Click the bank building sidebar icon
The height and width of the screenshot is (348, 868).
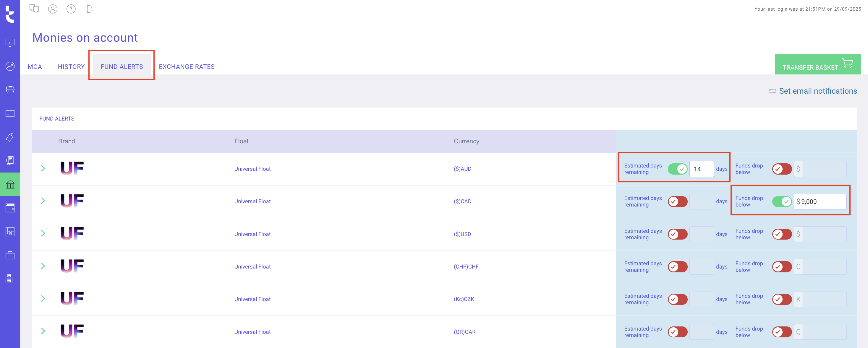coord(10,184)
